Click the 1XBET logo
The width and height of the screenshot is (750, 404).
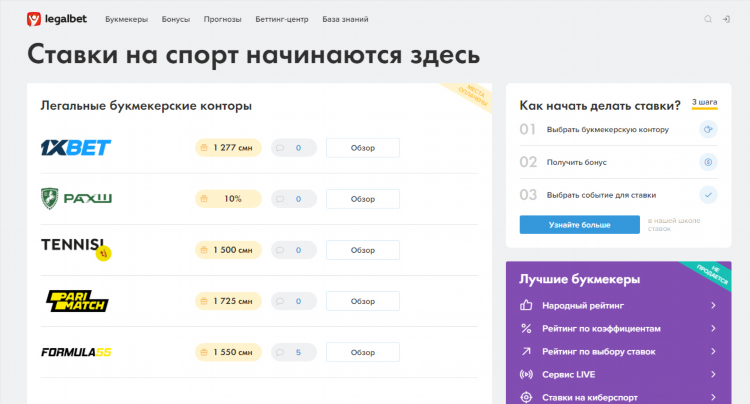pos(76,148)
